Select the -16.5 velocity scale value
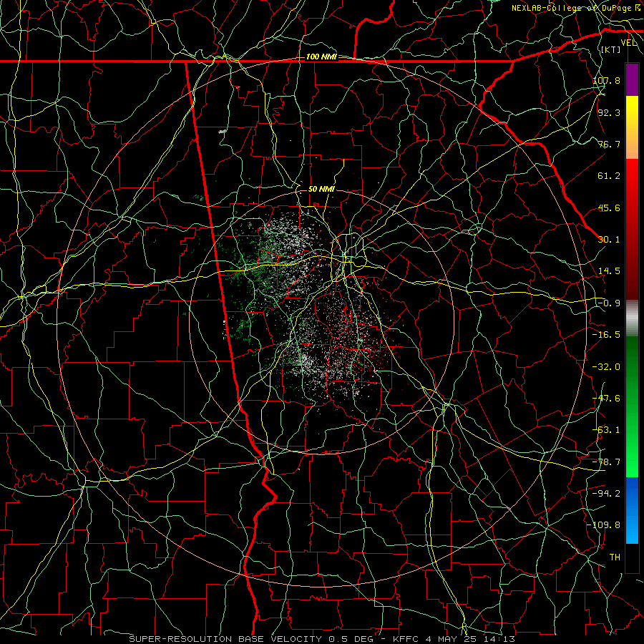The image size is (644, 644). point(606,335)
